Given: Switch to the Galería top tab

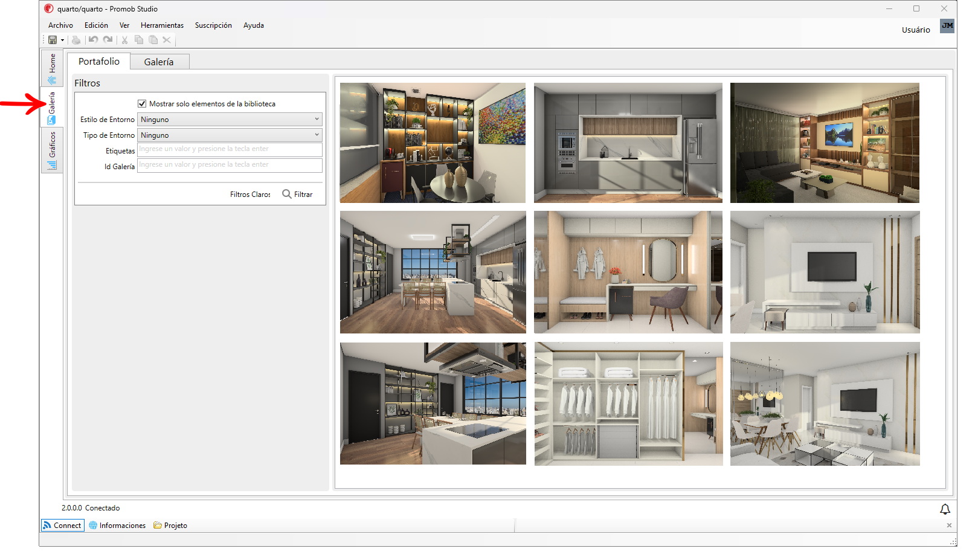Looking at the screenshot, I should tap(159, 62).
